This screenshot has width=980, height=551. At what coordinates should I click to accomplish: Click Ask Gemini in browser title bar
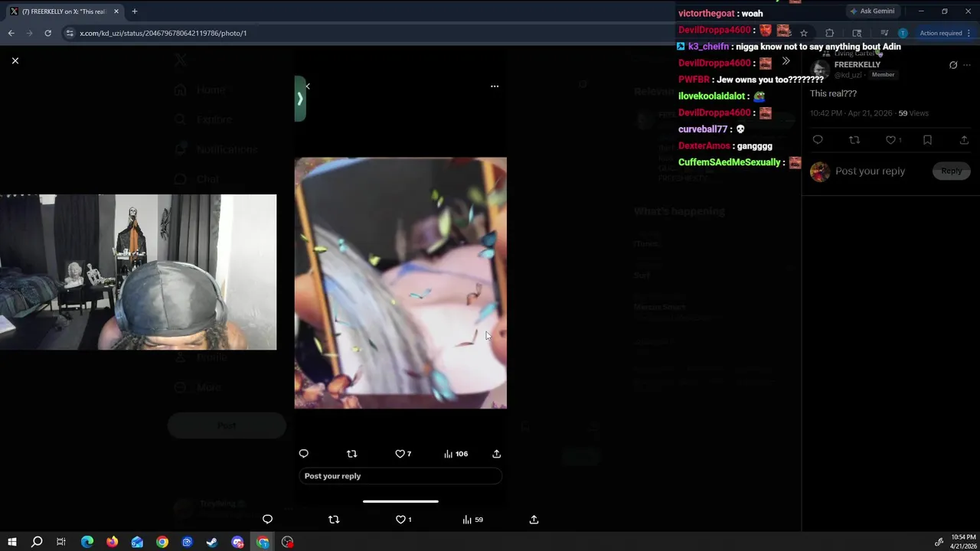pyautogui.click(x=872, y=11)
